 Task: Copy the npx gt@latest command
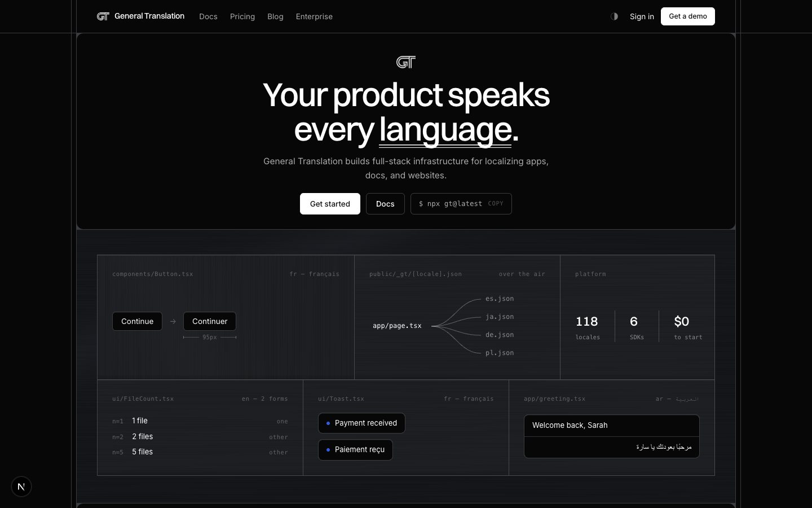pos(461,204)
